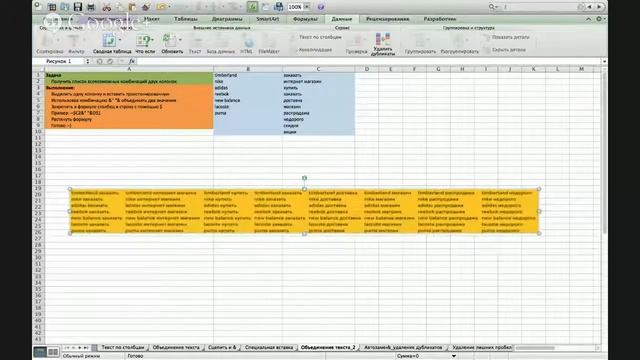This screenshot has height=360, width=640.
Task: Open the zoom 100% dropdown
Action: click(x=307, y=7)
